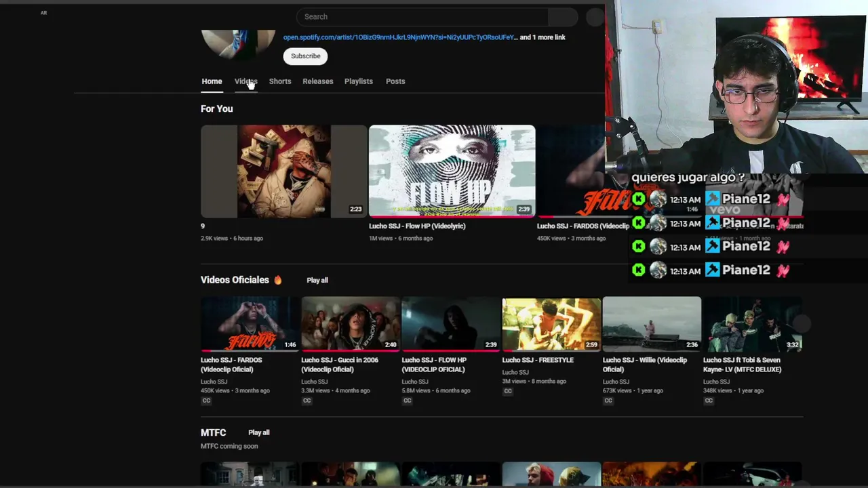Click '2.9K views • 6 hours ago' text
Image resolution: width=868 pixels, height=488 pixels.
232,239
